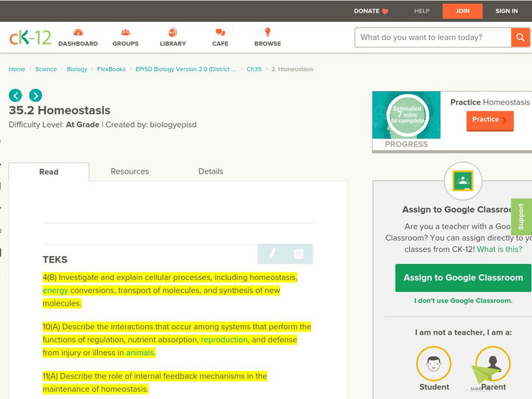This screenshot has height=399, width=532.
Task: Open the Groups people icon
Action: pyautogui.click(x=126, y=32)
